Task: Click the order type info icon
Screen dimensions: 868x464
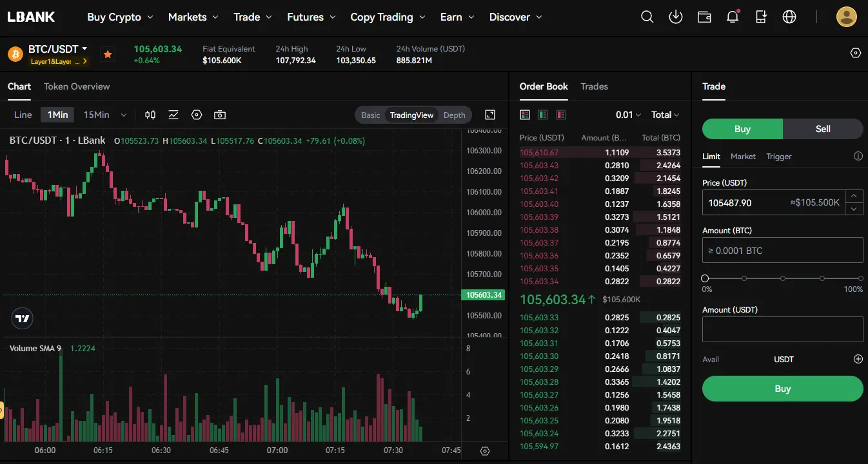Action: point(858,156)
